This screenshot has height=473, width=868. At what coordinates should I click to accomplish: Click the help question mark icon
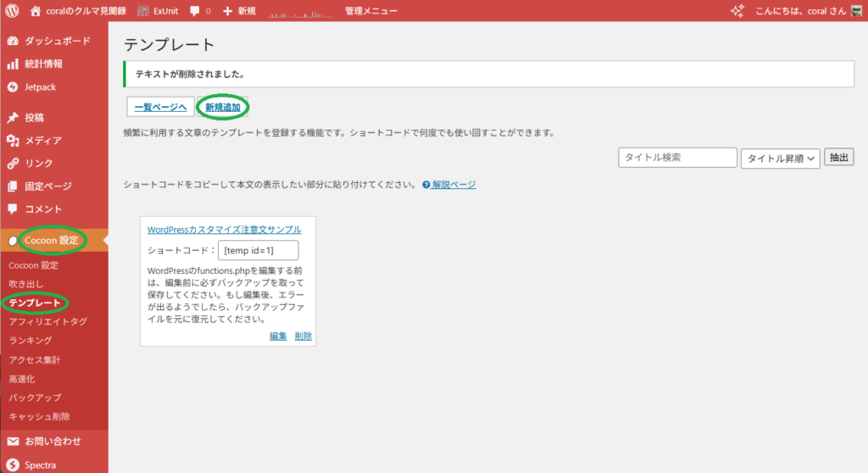426,185
